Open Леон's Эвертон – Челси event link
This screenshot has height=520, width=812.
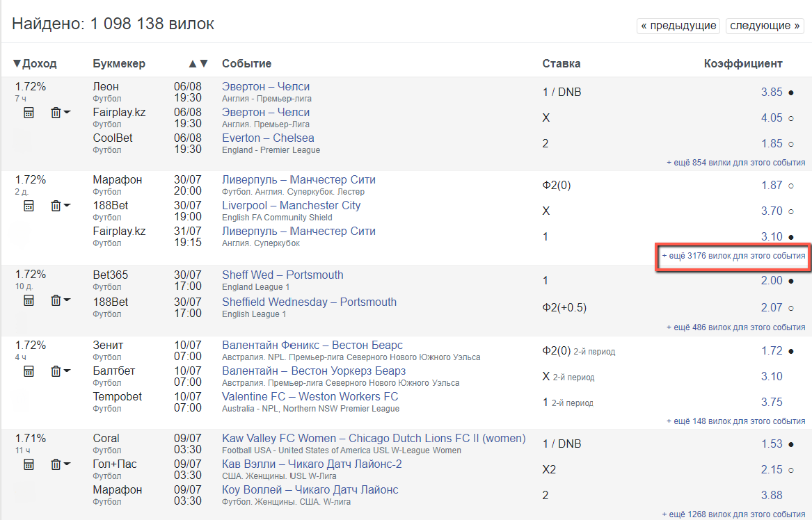tap(266, 86)
